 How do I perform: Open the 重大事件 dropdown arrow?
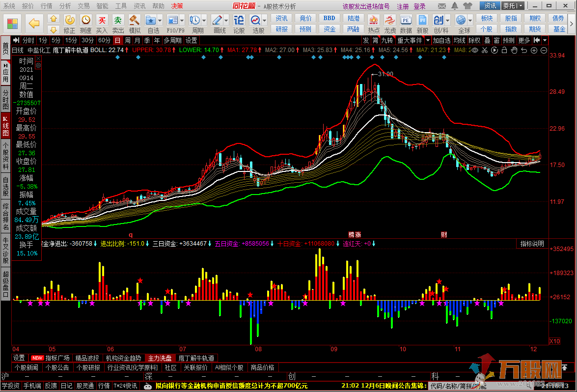pos(428,40)
